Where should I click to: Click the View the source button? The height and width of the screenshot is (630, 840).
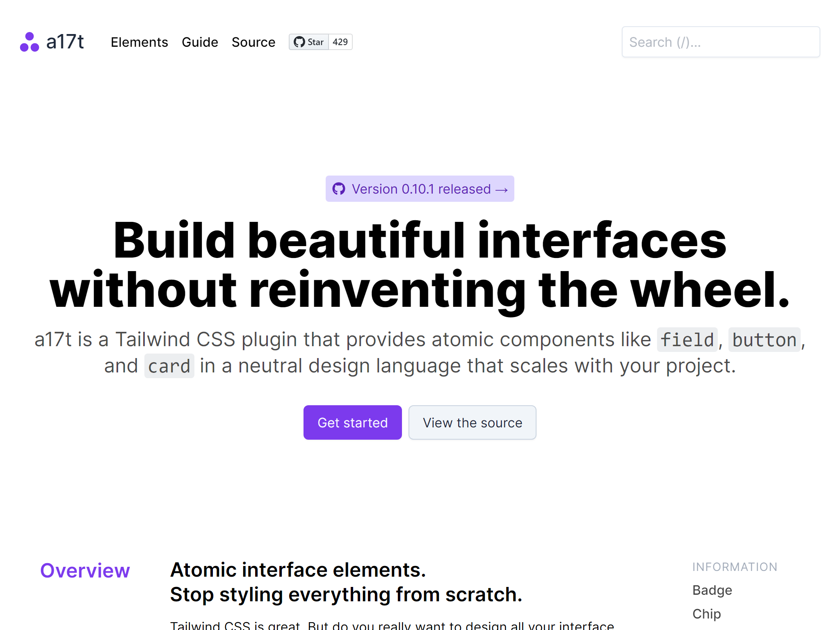pyautogui.click(x=472, y=422)
